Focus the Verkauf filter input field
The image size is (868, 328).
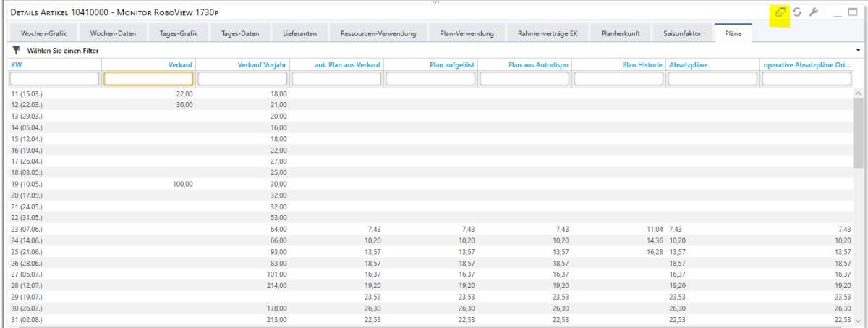click(148, 79)
